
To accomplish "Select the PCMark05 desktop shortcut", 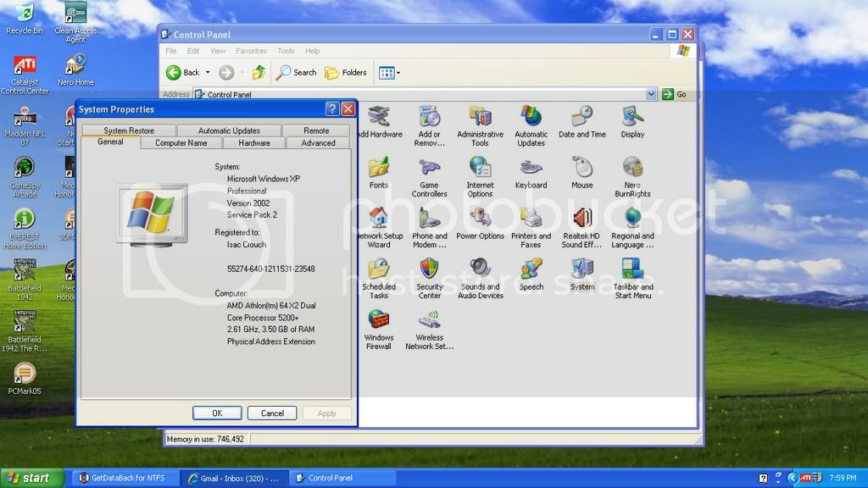I will click(25, 379).
